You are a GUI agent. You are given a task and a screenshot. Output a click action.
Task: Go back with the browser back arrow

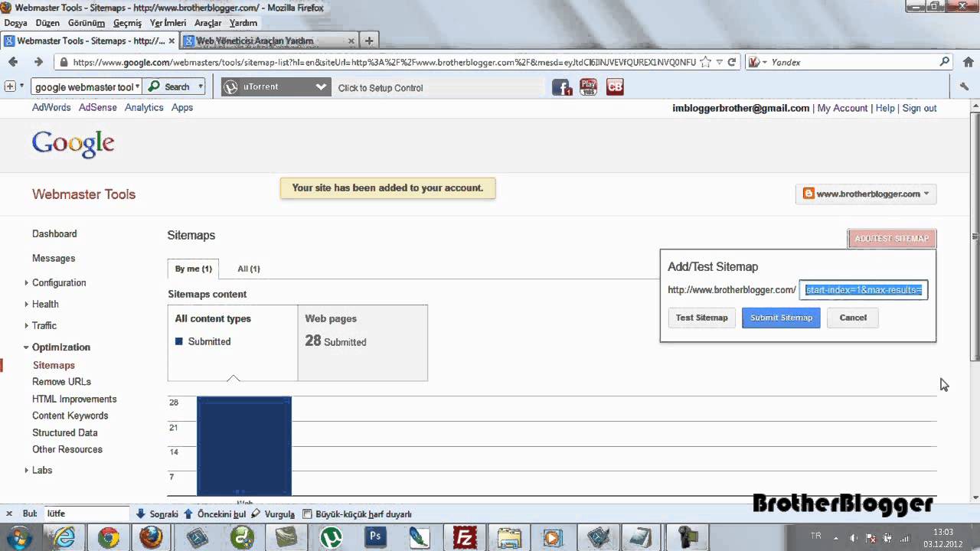13,62
